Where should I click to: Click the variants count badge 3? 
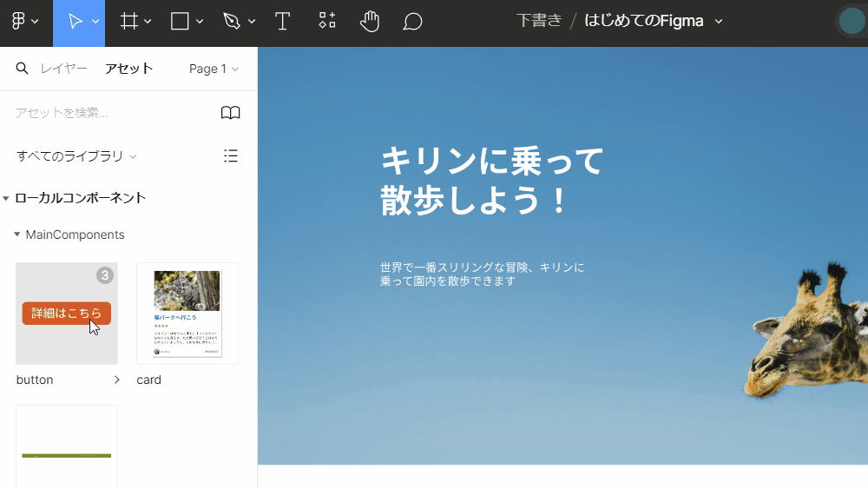click(105, 275)
